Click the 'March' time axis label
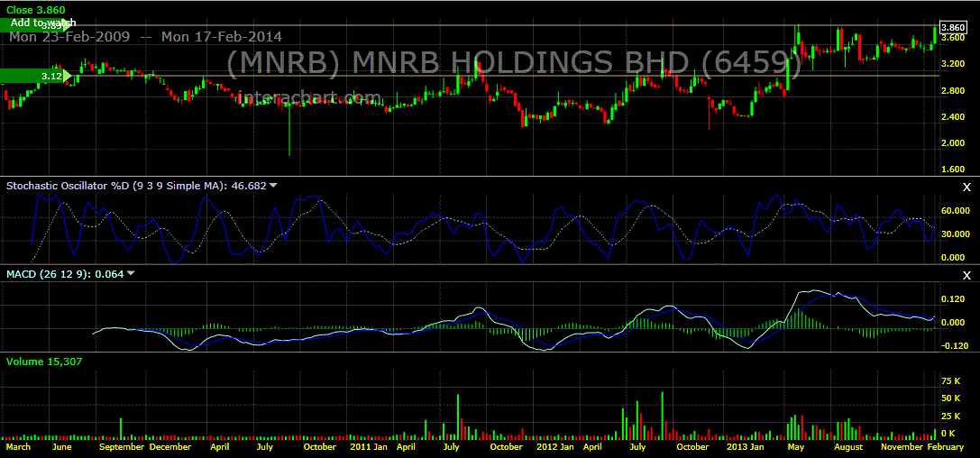 pyautogui.click(x=18, y=447)
